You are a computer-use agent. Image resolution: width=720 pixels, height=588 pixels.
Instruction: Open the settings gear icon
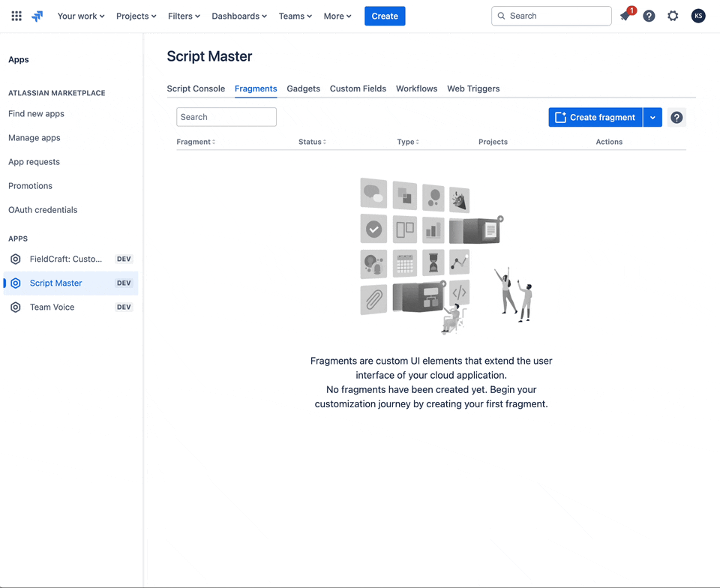point(673,16)
